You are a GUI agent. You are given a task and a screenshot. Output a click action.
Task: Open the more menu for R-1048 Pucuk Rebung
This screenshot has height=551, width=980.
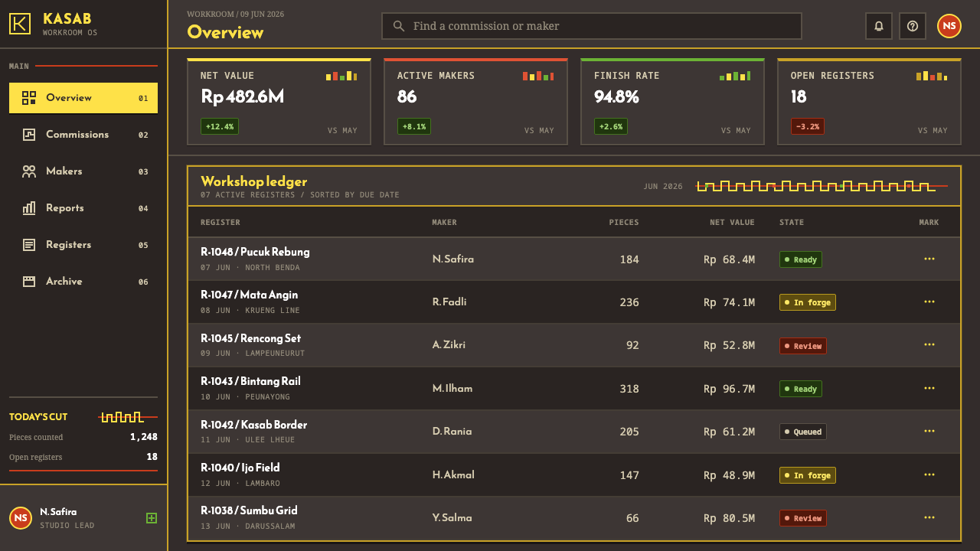(929, 259)
